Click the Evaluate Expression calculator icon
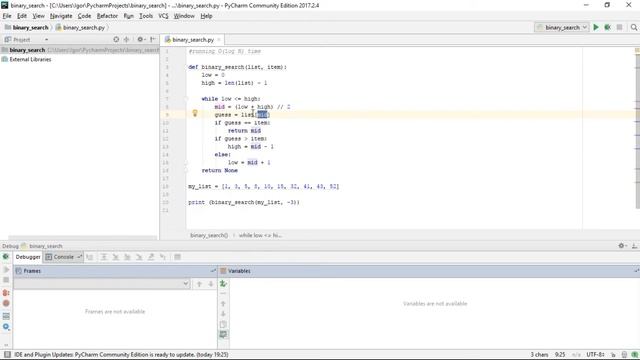 (x=177, y=257)
